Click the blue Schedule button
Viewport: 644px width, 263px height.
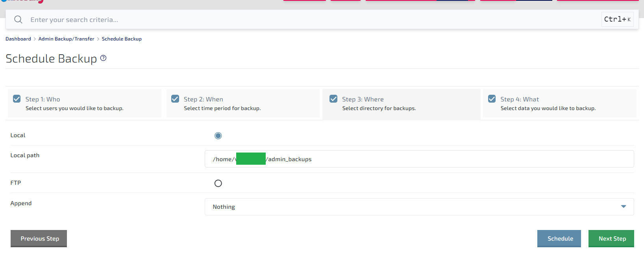[x=559, y=239]
